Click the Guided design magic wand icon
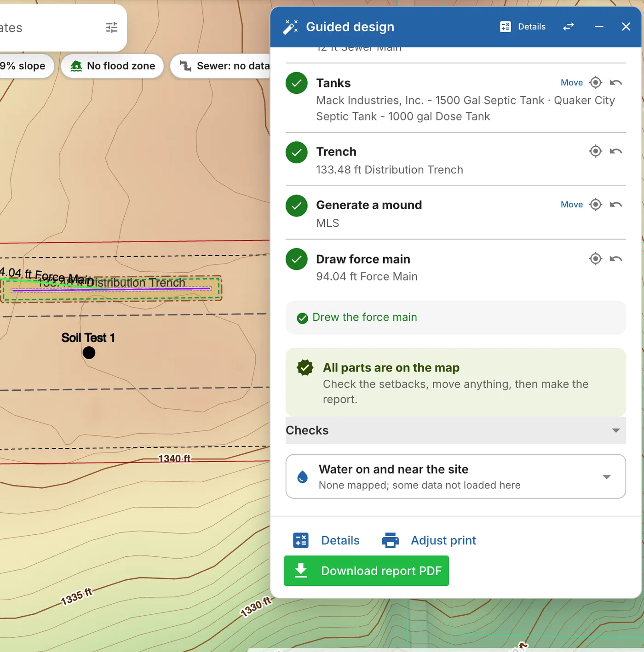 pyautogui.click(x=290, y=27)
